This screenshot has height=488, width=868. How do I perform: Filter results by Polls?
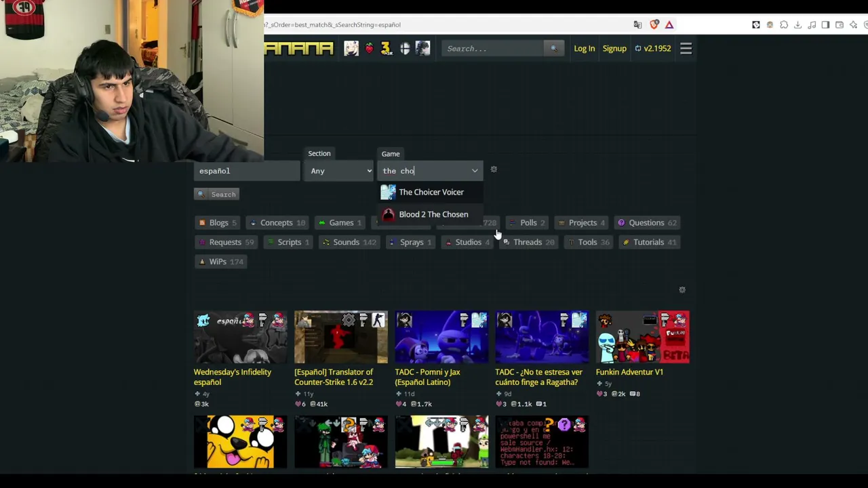click(x=528, y=223)
